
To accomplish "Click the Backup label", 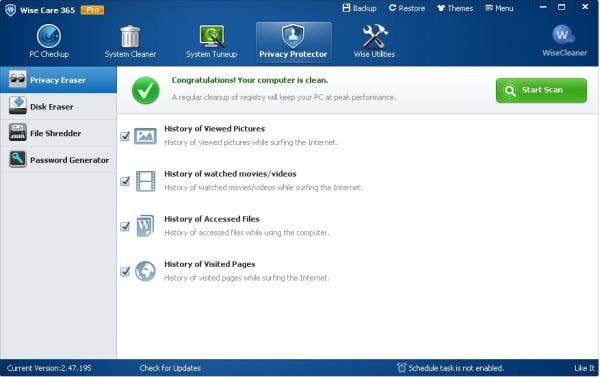I will (365, 8).
